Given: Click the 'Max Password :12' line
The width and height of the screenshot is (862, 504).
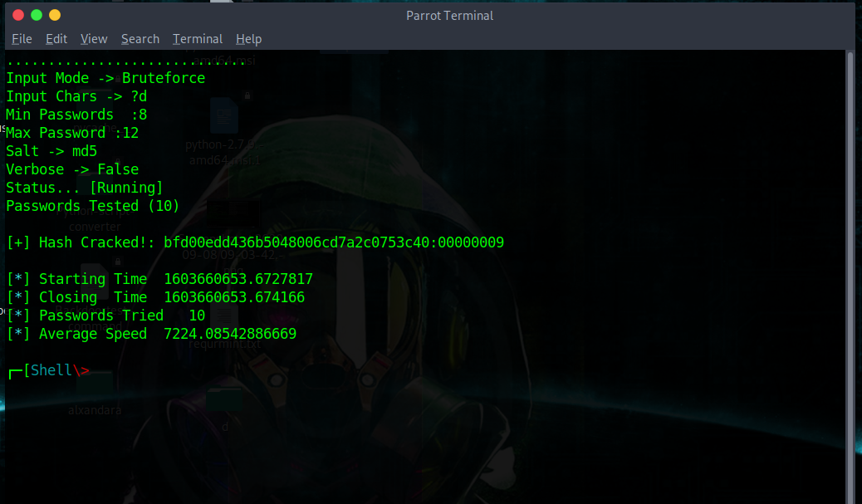Looking at the screenshot, I should [72, 133].
